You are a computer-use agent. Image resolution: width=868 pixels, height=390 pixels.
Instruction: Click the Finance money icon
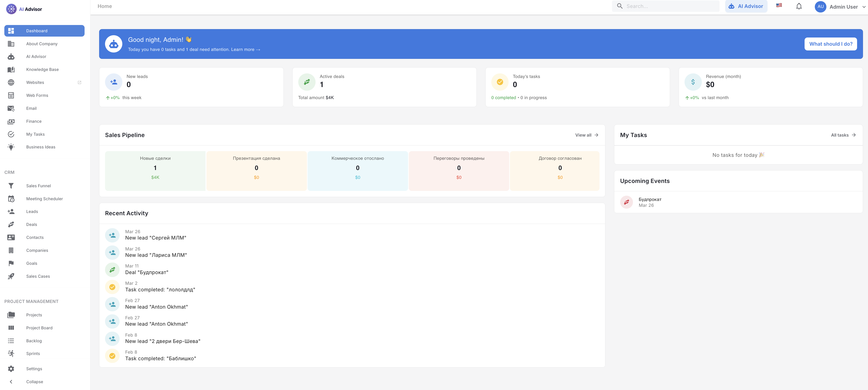(11, 121)
